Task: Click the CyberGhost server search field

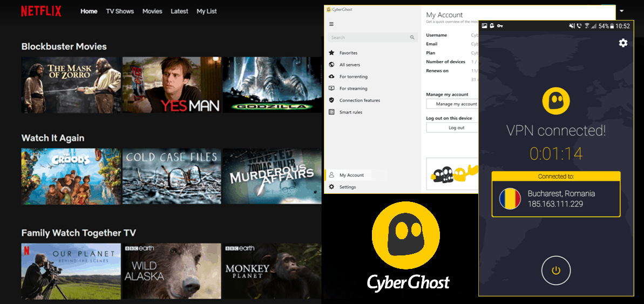Action: tap(372, 37)
